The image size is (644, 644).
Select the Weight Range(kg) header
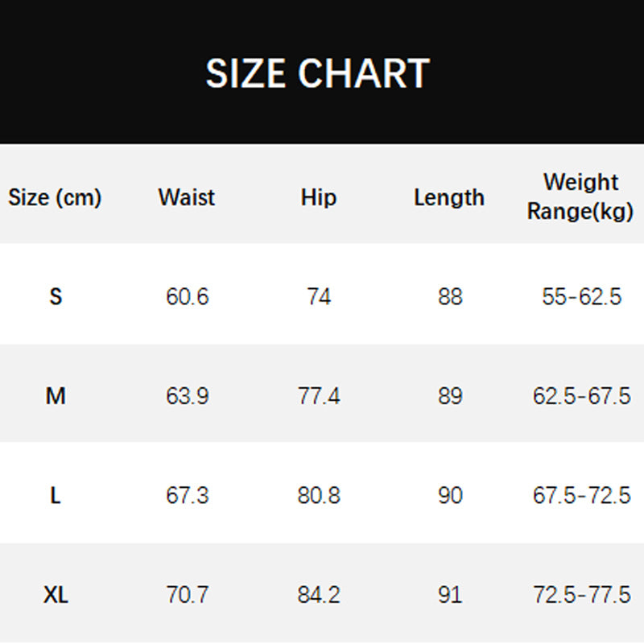click(x=580, y=197)
